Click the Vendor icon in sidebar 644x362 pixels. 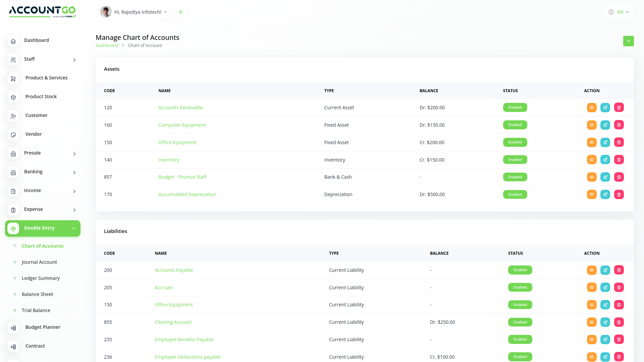point(13,135)
